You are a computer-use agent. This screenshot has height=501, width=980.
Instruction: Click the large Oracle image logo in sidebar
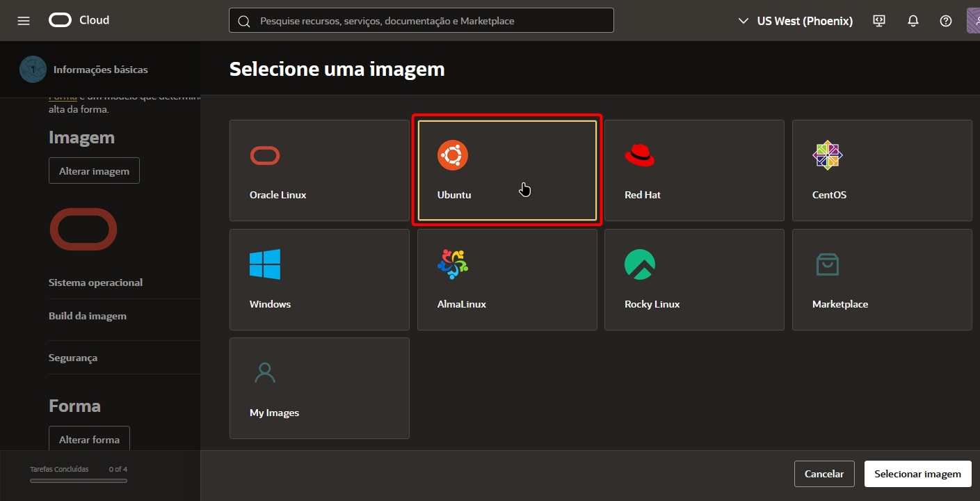tap(83, 229)
